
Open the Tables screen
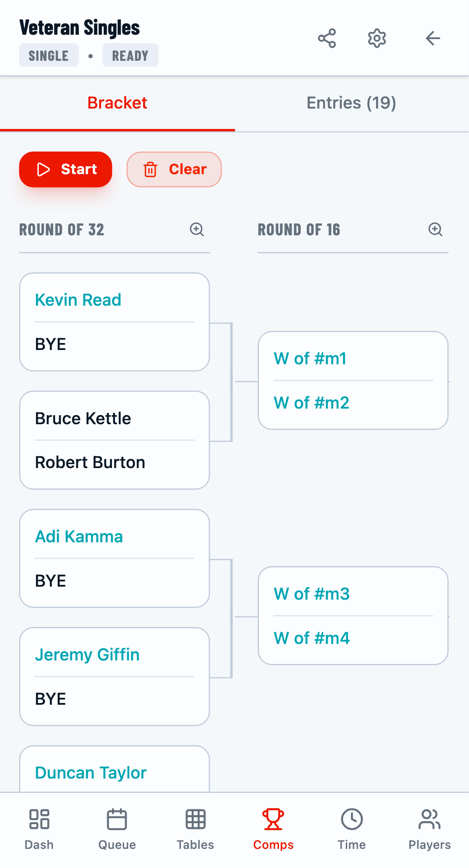point(195,828)
